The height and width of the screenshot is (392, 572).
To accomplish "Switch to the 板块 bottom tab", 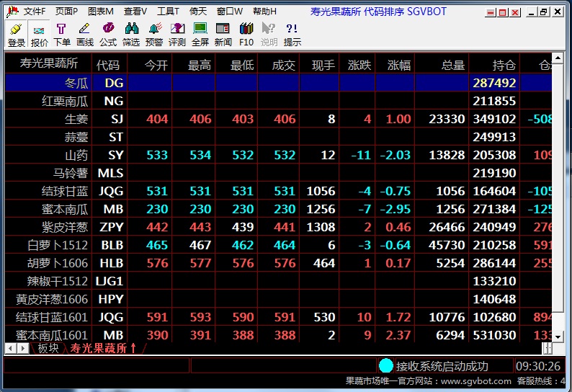I will (48, 349).
